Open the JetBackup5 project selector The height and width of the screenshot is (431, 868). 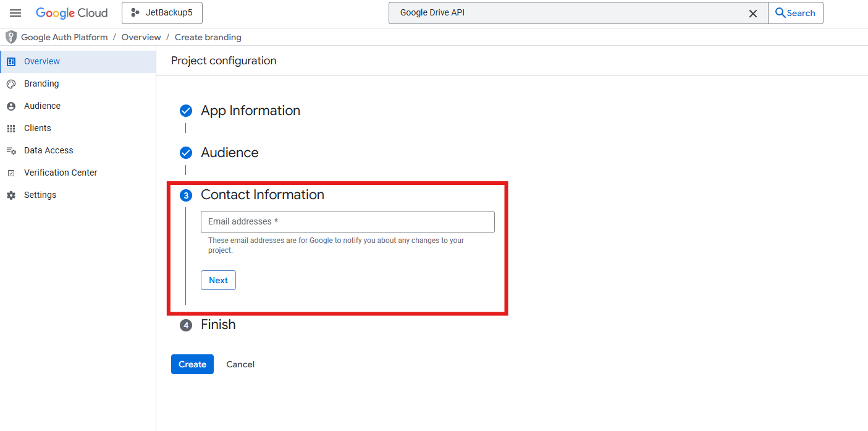(162, 13)
